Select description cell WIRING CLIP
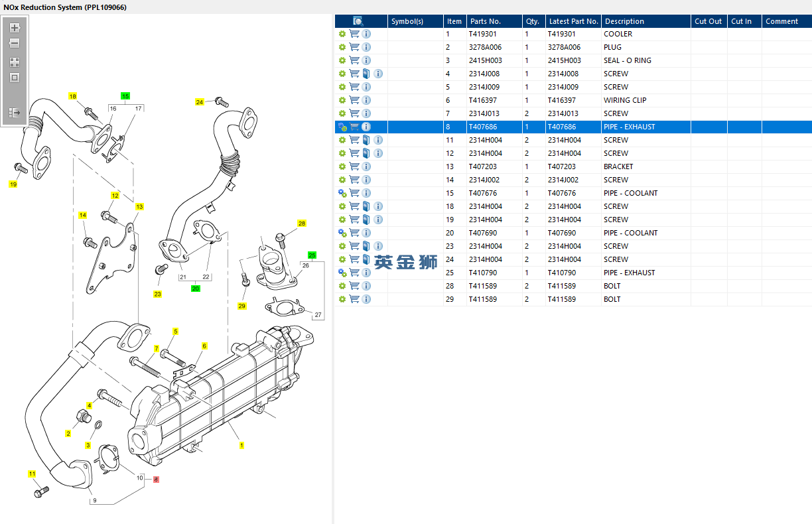Screen dimensions: 812x524 pyautogui.click(x=646, y=100)
